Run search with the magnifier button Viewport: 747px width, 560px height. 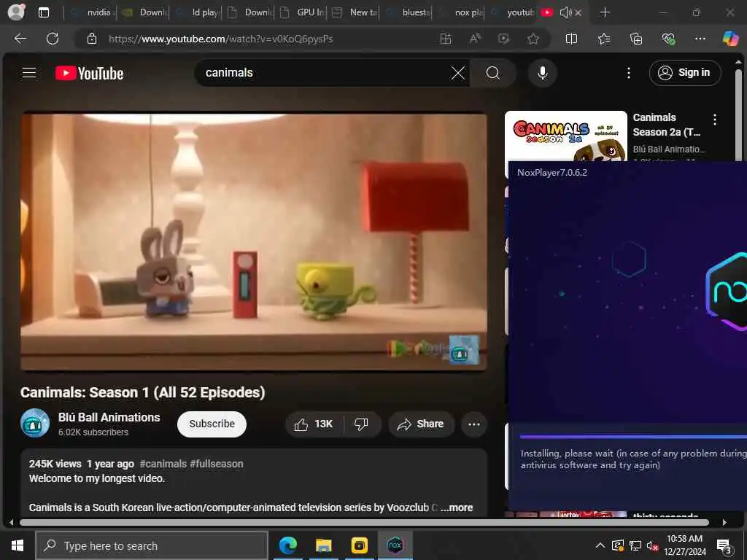(x=493, y=74)
